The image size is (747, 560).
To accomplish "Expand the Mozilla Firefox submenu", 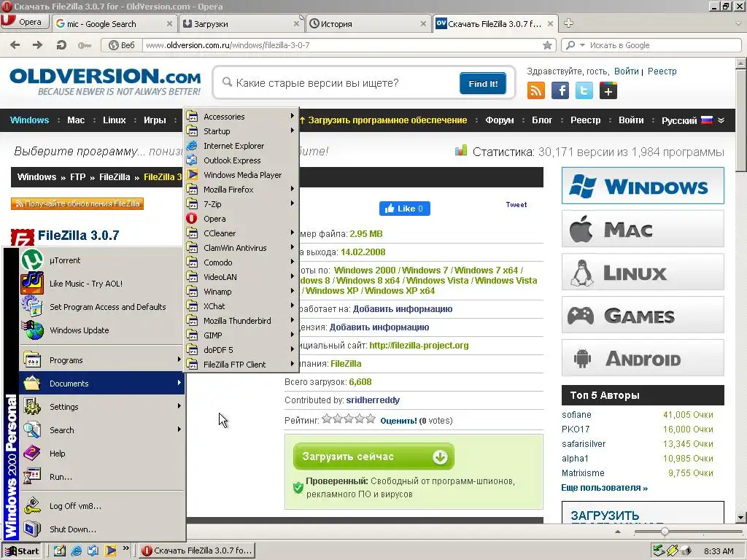I will tap(241, 190).
